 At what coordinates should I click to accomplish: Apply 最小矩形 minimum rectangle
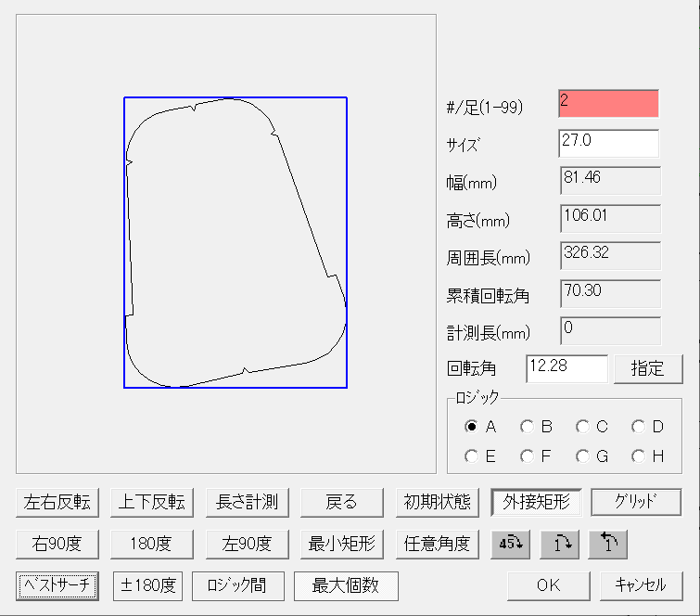tap(342, 544)
